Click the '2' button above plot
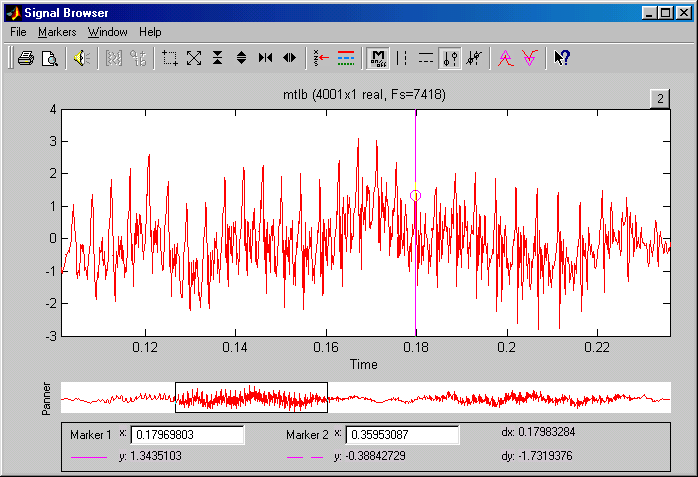The width and height of the screenshot is (698, 477). tap(660, 97)
